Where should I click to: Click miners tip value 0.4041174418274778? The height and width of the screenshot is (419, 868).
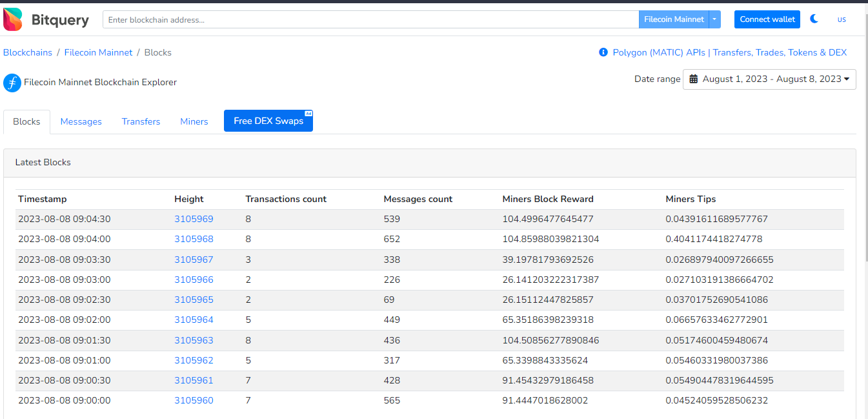coord(714,239)
